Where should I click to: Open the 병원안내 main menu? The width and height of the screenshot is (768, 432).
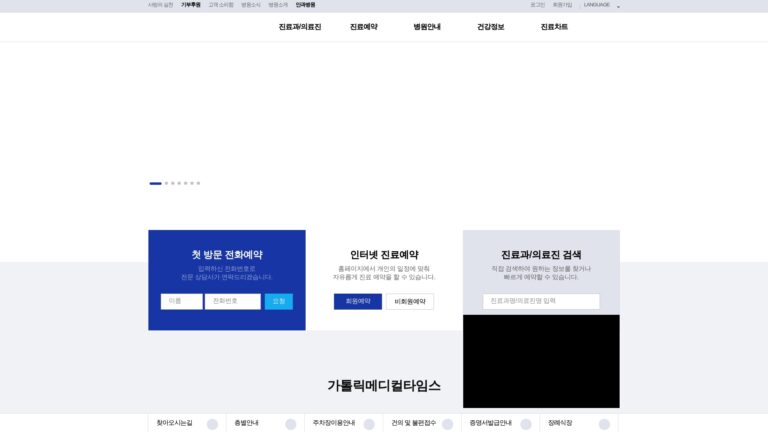pyautogui.click(x=427, y=27)
